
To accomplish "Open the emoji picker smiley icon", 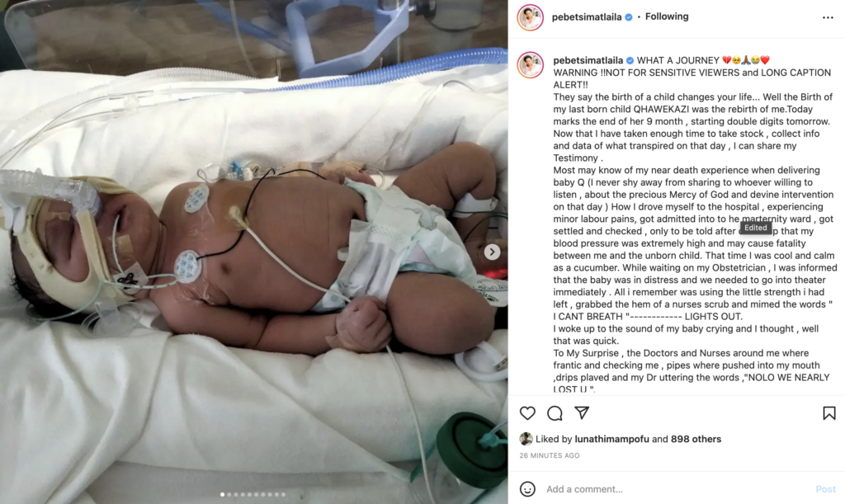I will [527, 489].
